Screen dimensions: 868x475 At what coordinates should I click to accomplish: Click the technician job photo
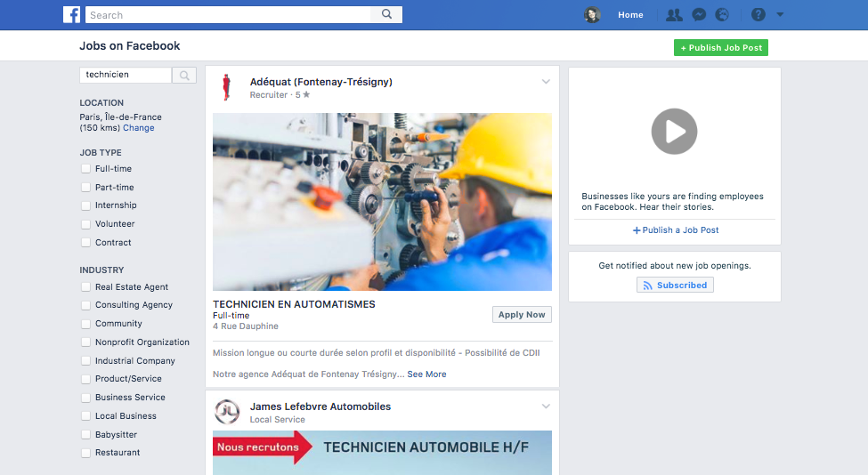pos(382,202)
